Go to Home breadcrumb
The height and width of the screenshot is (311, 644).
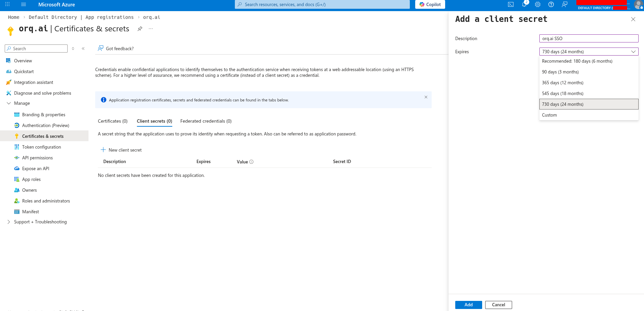point(14,17)
